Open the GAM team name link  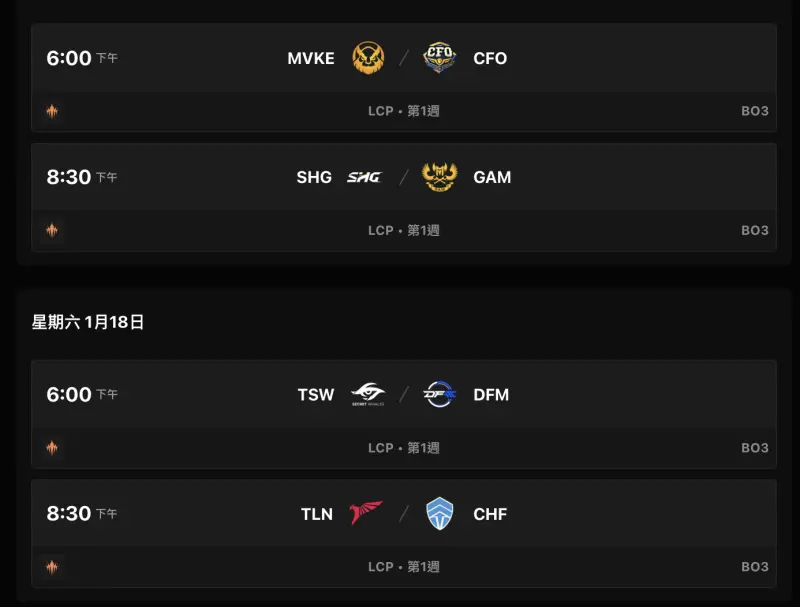tap(492, 177)
